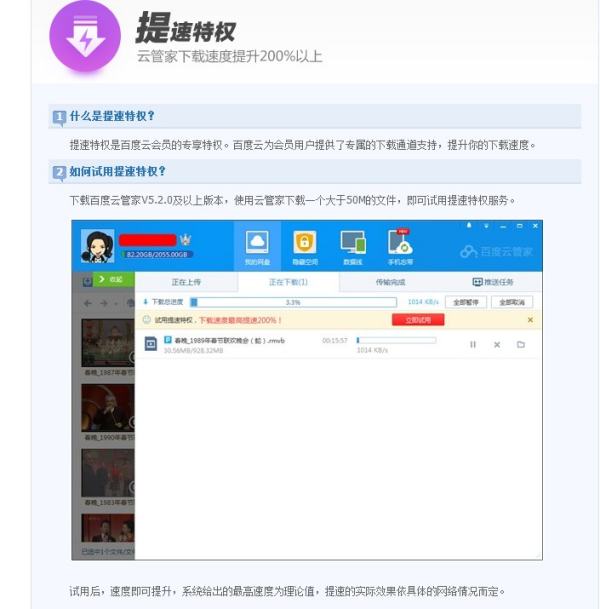
Task: Open the 春晚_1990 video thumbnail
Action: pyautogui.click(x=108, y=408)
